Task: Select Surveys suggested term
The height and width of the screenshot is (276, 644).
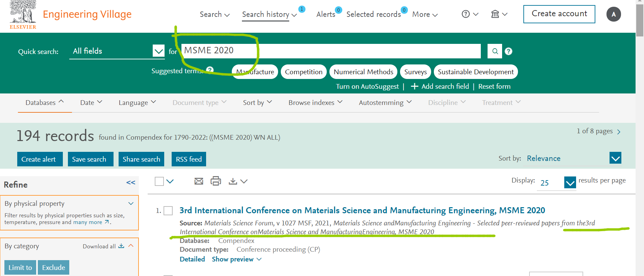Action: 416,72
